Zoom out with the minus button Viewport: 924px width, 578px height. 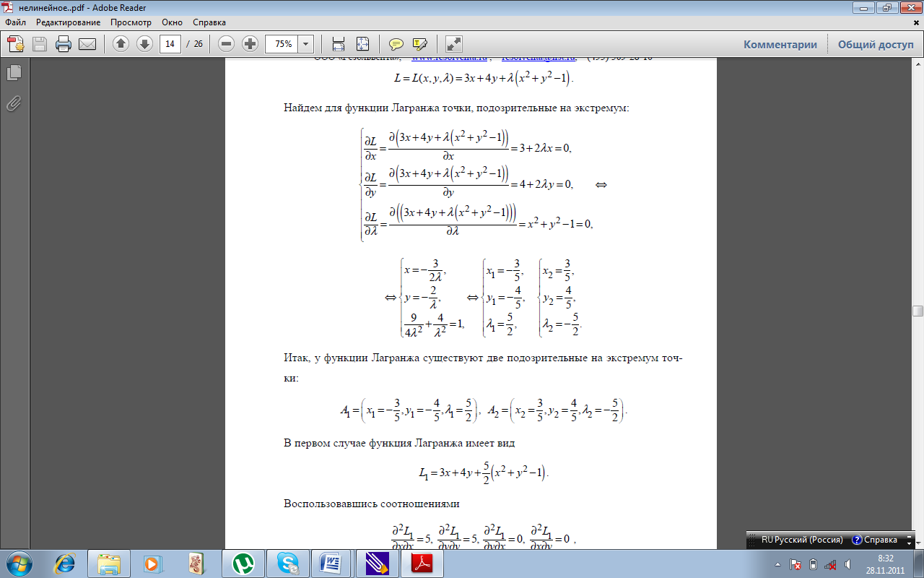click(x=226, y=44)
